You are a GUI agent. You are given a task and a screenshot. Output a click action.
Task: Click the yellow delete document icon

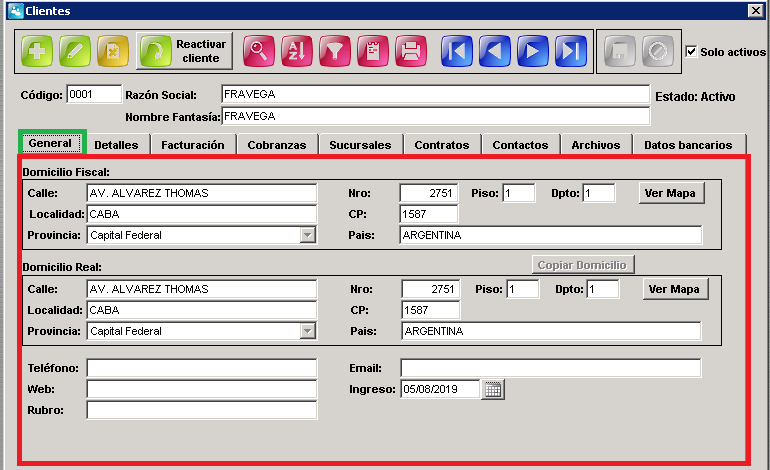tap(113, 51)
